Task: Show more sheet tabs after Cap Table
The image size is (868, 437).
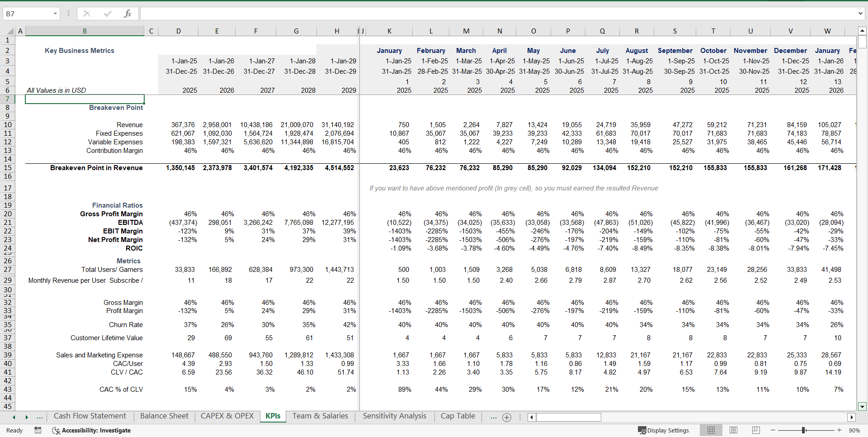Action: pos(493,417)
